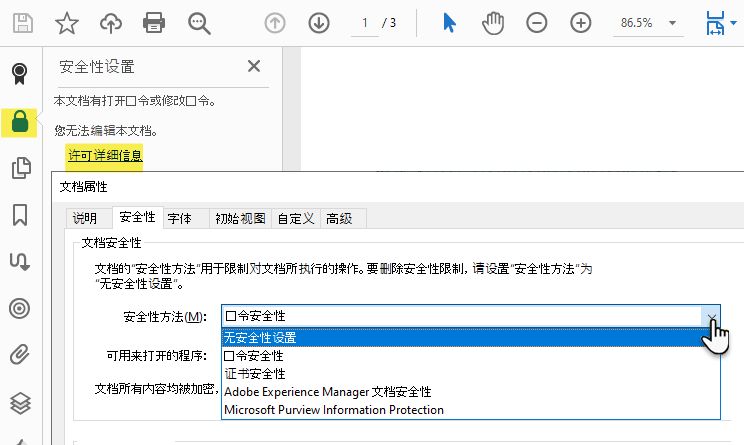Open the dropdown arrow beside fit page icon

[x=734, y=23]
